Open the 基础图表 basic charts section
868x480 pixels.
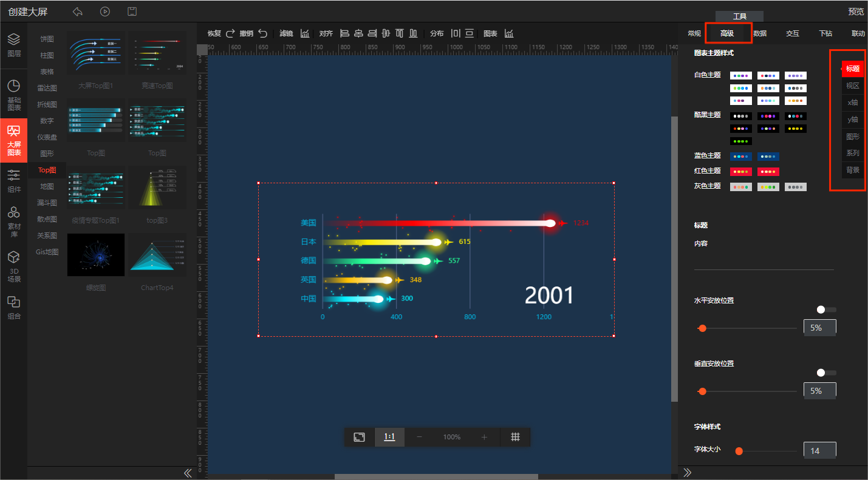[x=13, y=95]
